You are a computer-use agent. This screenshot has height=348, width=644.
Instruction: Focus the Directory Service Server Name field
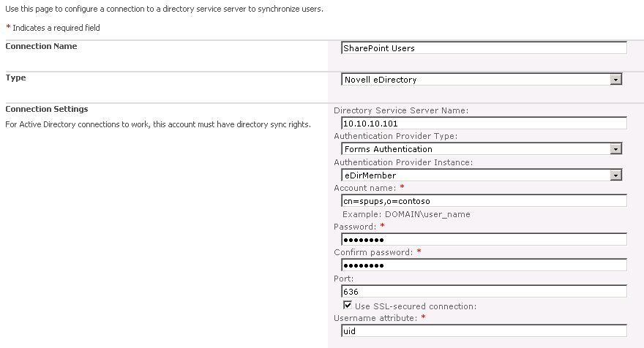click(484, 123)
